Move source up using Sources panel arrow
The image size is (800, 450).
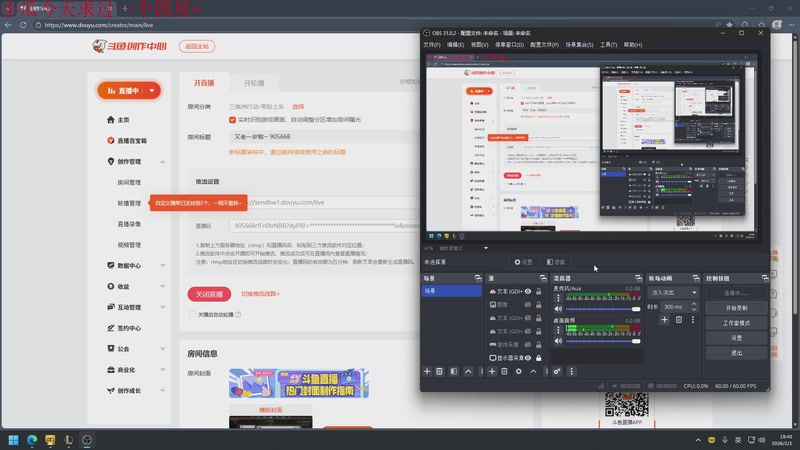click(533, 371)
